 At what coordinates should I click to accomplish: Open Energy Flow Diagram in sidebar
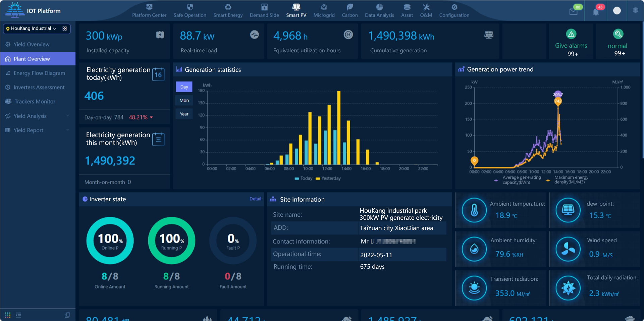click(39, 73)
